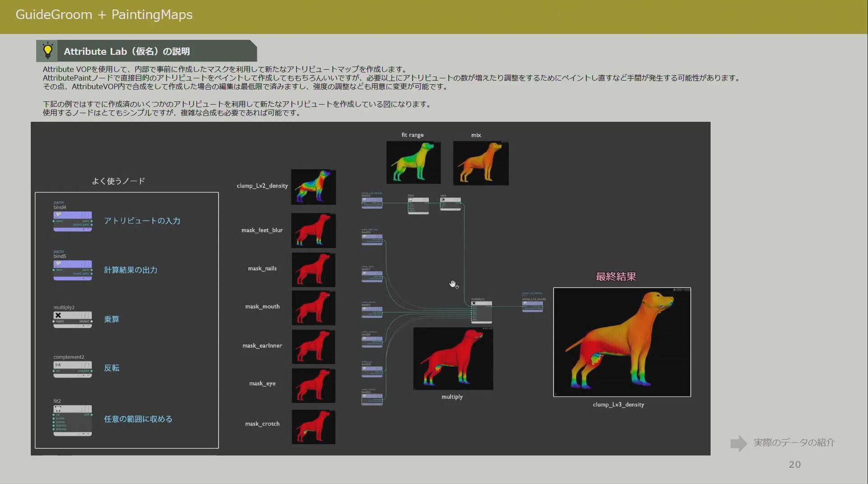Click the final result clump_Lv3_density image

[x=622, y=342]
